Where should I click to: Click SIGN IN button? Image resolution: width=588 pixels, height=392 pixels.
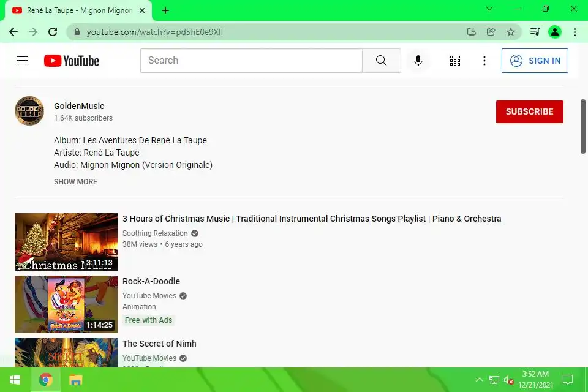pyautogui.click(x=535, y=61)
